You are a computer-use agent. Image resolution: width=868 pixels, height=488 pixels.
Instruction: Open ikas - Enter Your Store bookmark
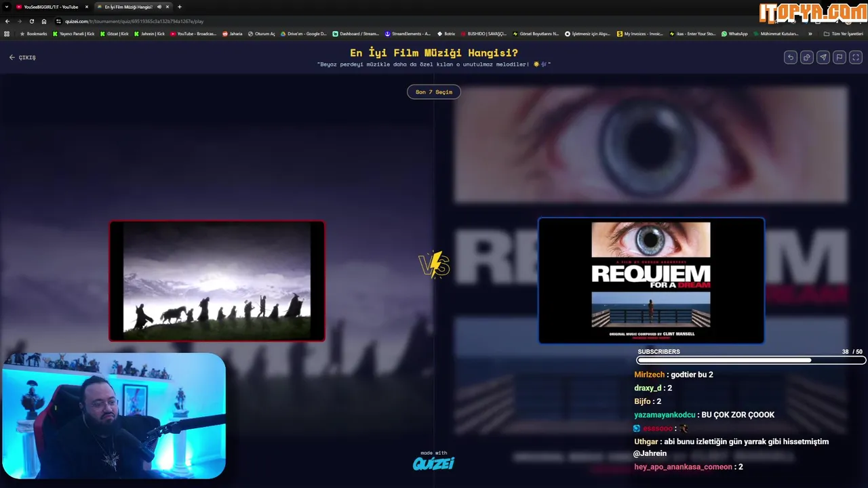coord(692,33)
